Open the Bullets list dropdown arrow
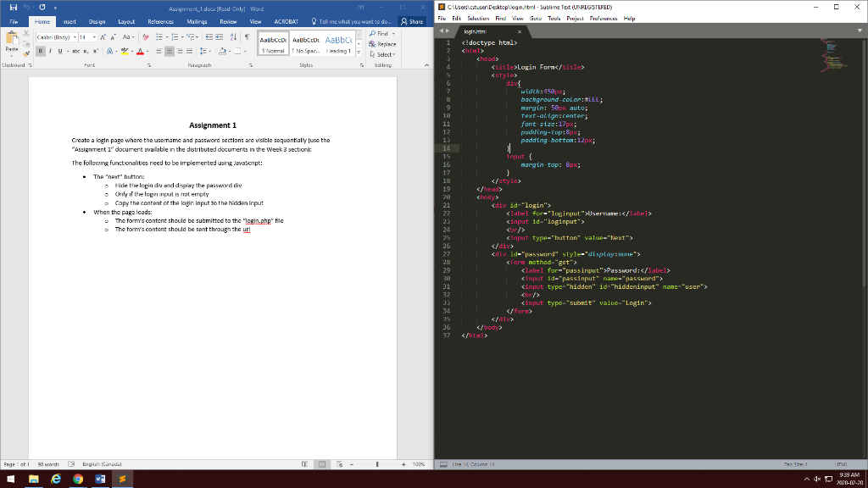Image resolution: width=868 pixels, height=488 pixels. (x=167, y=37)
